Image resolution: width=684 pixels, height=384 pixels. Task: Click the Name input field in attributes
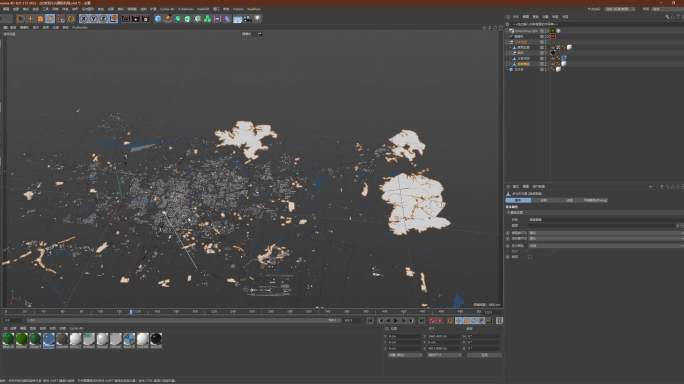point(606,220)
